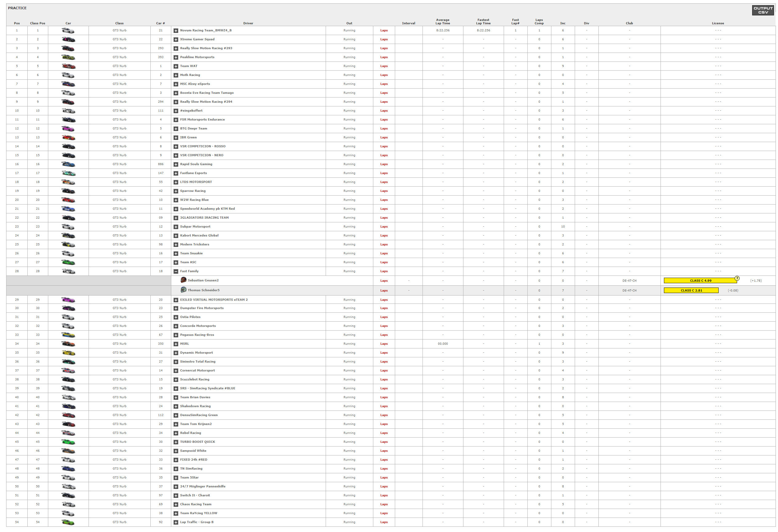Image resolution: width=778 pixels, height=532 pixels.
Task: Expand Lap Traffic - Group B row
Action: pyautogui.click(x=176, y=522)
